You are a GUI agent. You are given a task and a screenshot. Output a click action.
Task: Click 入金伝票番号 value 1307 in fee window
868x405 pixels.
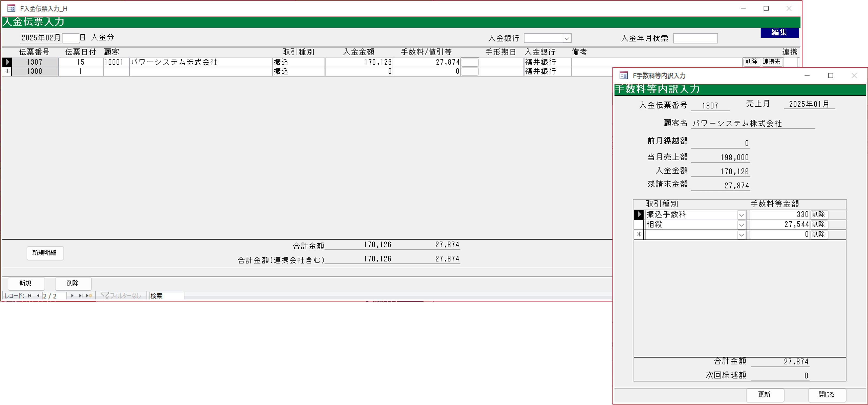[x=710, y=106]
